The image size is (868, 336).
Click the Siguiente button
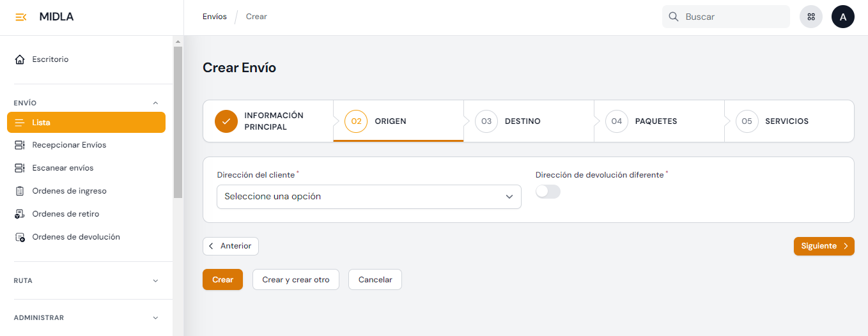[x=823, y=246]
